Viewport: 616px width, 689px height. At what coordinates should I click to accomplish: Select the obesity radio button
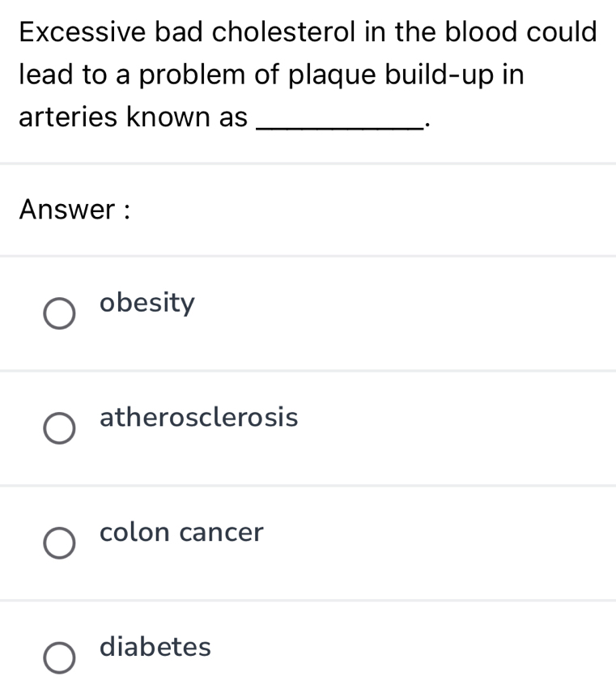[x=58, y=314]
